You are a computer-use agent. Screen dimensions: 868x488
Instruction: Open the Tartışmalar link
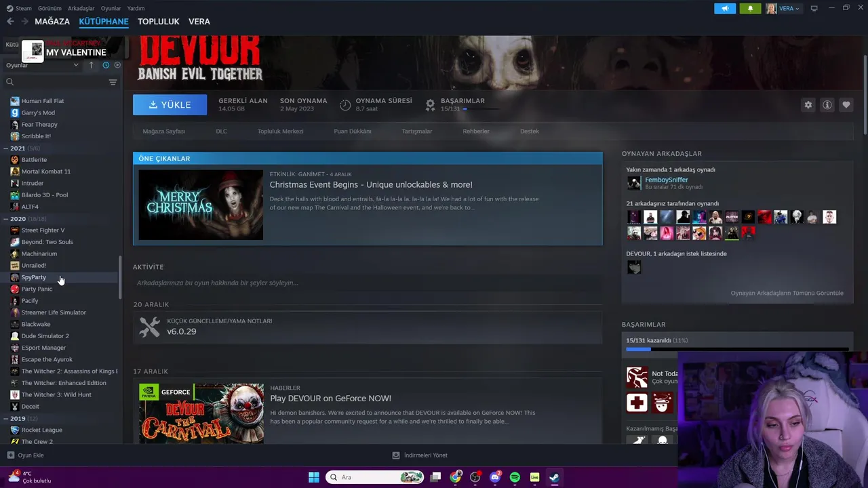click(x=416, y=131)
